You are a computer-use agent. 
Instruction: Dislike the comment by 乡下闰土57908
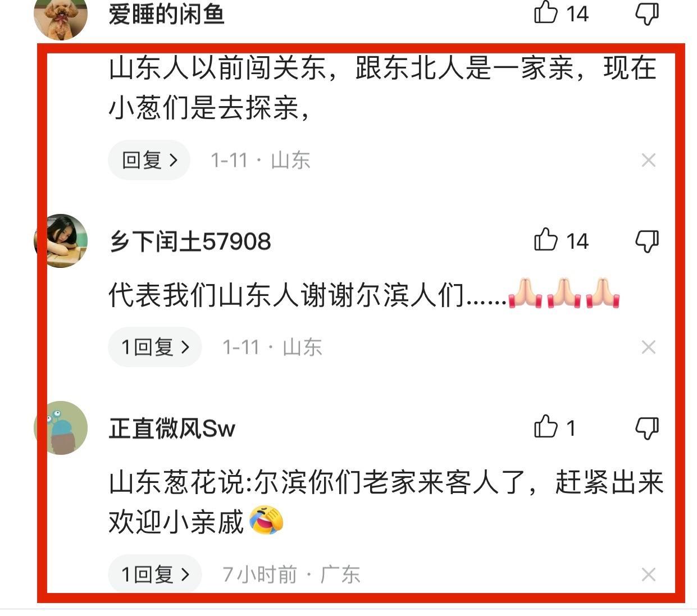coord(646,241)
